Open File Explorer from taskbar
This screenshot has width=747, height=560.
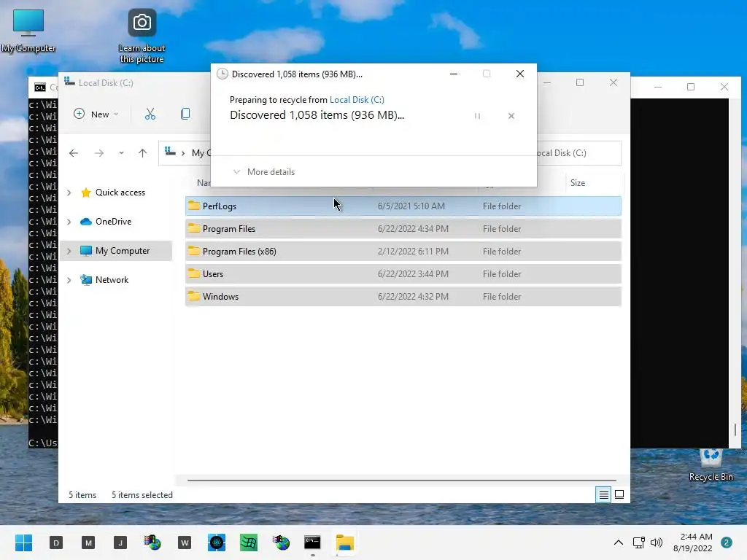[x=345, y=542]
